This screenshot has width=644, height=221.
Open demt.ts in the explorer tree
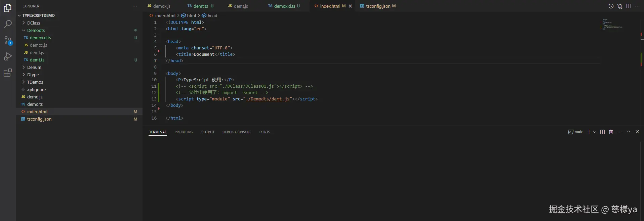tap(79, 60)
